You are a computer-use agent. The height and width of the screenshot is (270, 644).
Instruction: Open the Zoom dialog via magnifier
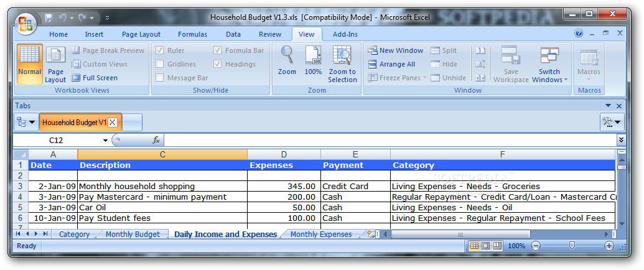287,60
